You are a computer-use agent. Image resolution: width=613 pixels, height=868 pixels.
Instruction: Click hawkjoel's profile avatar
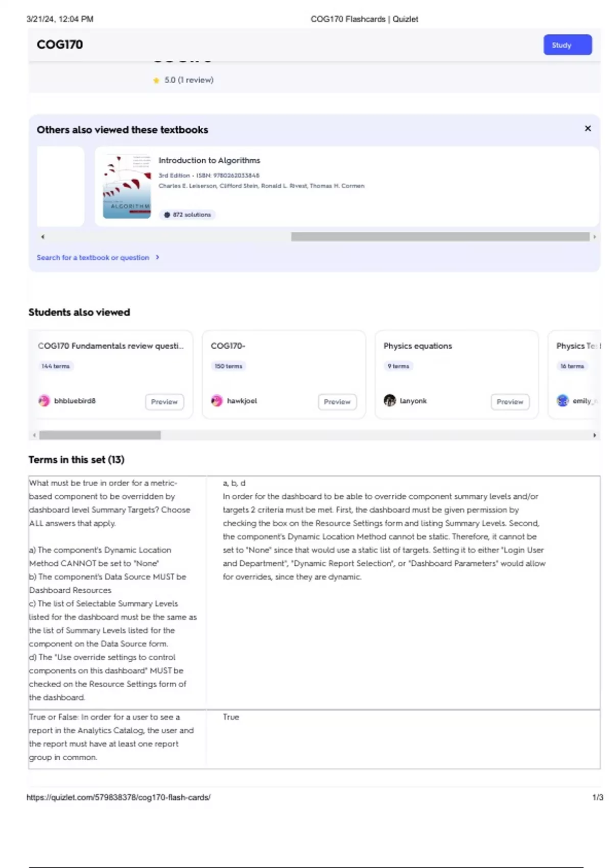217,401
